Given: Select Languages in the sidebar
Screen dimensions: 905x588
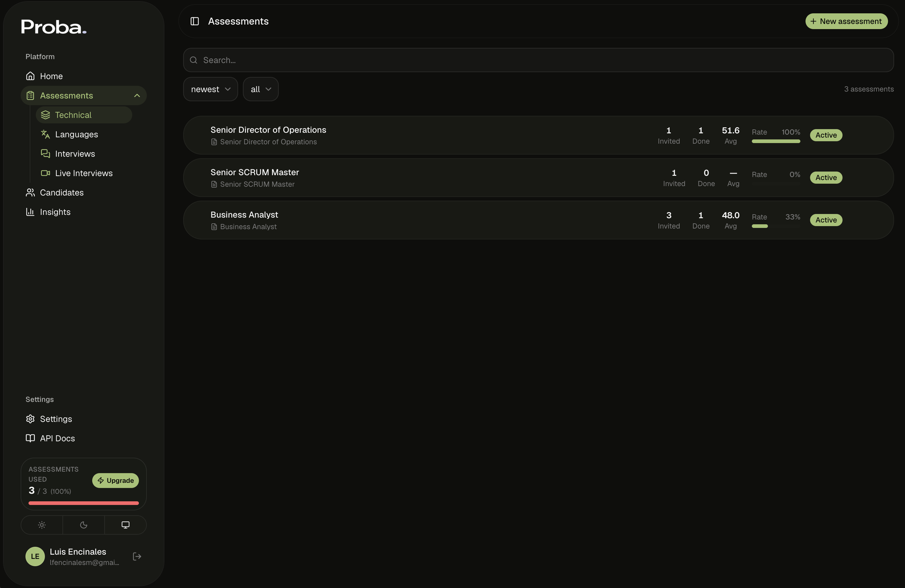Looking at the screenshot, I should coord(76,134).
